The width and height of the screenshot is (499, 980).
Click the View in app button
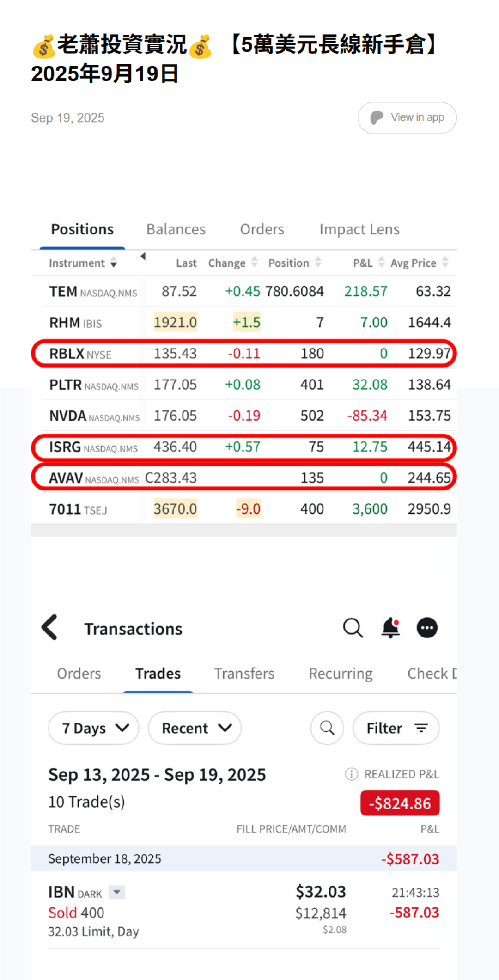click(407, 118)
